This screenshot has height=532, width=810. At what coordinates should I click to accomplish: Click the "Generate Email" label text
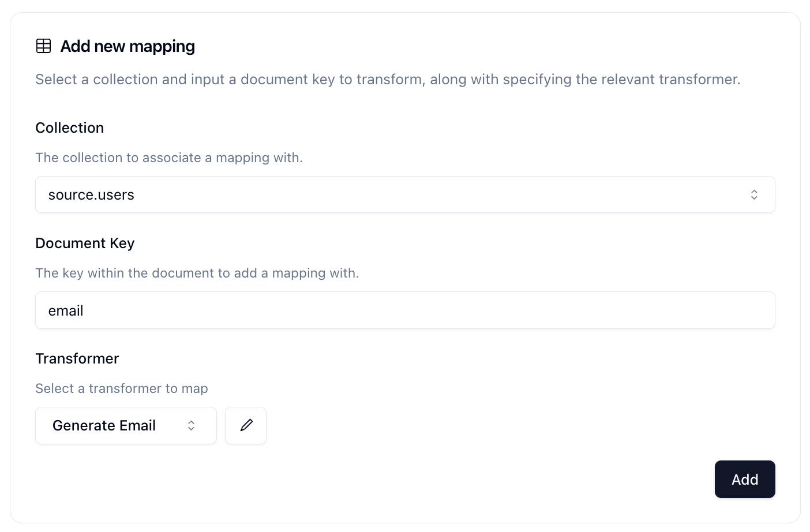[x=104, y=426]
